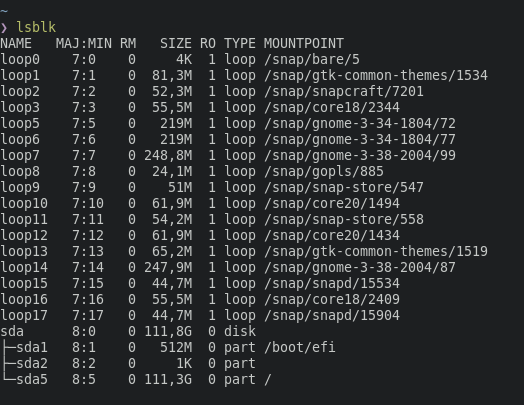The image size is (524, 405).
Task: Click the /snap/snapd/15904 path
Action: [x=332, y=316]
